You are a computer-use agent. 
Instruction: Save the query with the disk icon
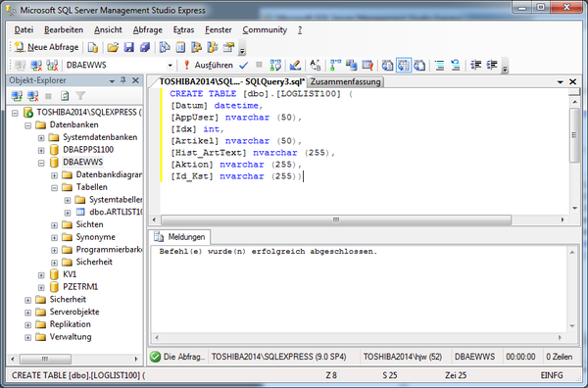(128, 47)
